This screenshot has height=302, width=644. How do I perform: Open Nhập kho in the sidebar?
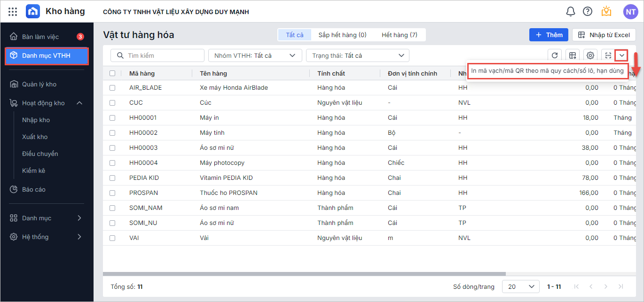(36, 120)
